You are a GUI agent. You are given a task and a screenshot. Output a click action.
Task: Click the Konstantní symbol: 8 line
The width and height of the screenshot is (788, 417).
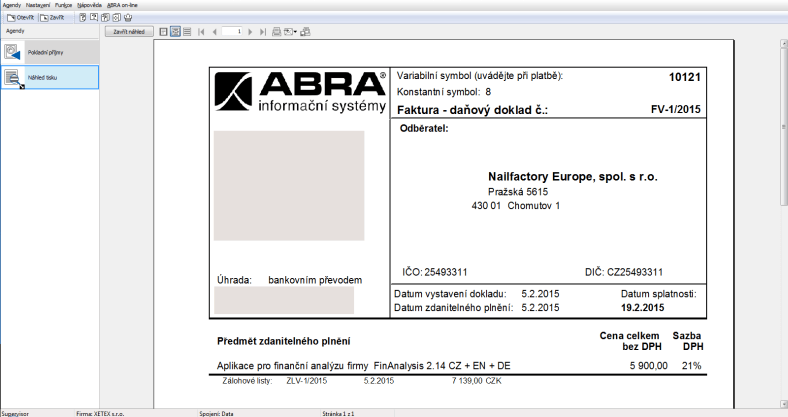click(x=444, y=92)
